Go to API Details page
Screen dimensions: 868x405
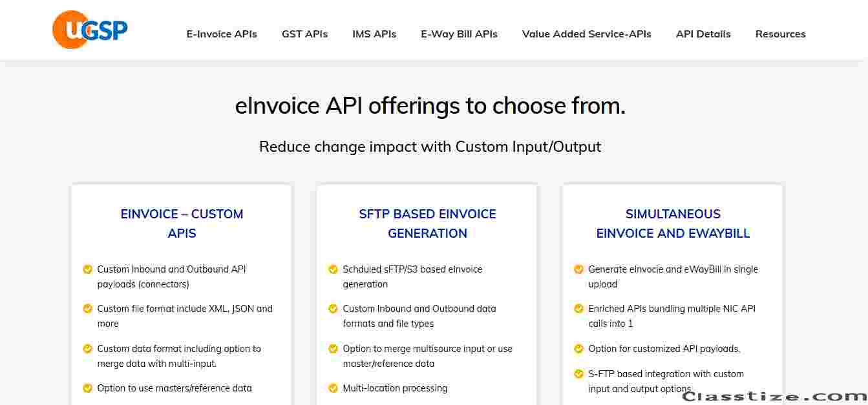703,34
